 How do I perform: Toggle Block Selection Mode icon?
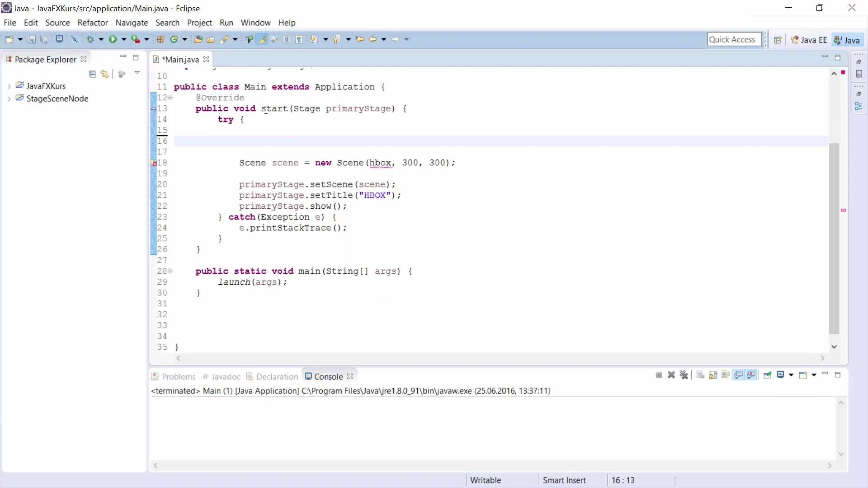click(x=287, y=39)
